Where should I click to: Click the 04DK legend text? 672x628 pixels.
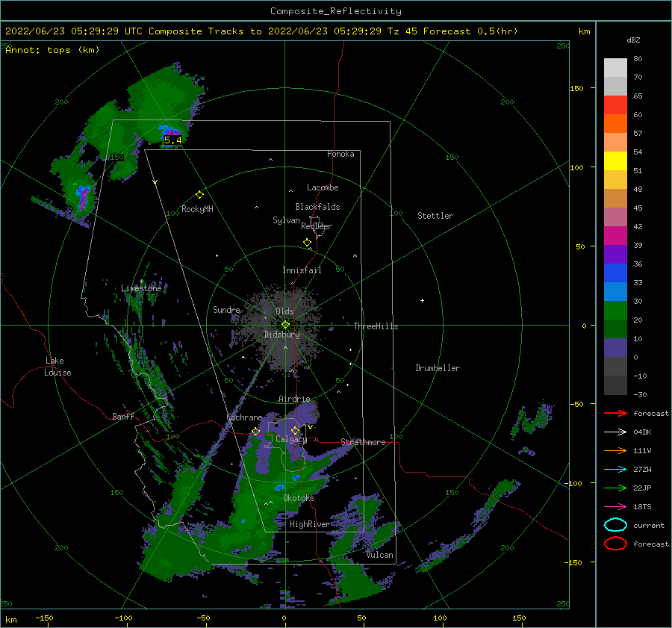642,432
